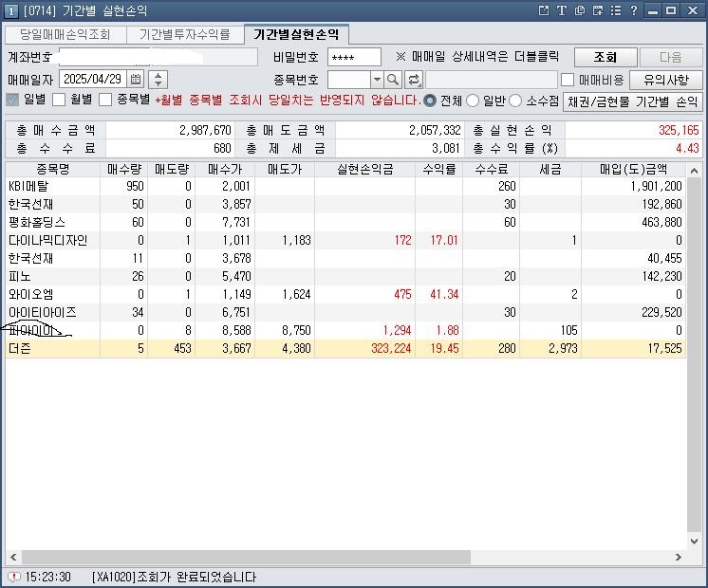Click the 세금 column header
The height and width of the screenshot is (588, 708).
click(550, 169)
